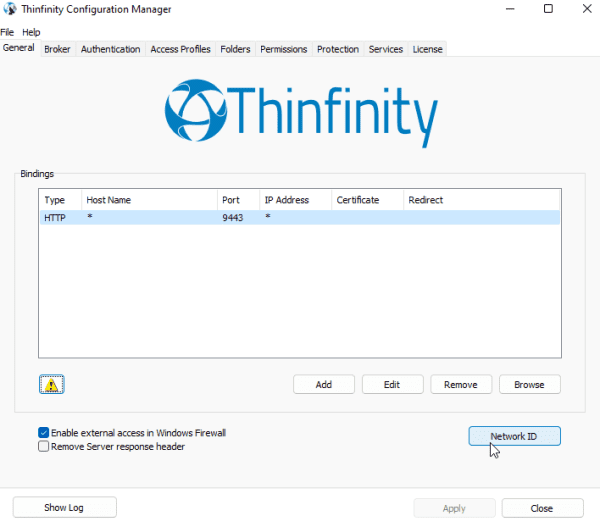Screen dimensions: 600x527
Task: Enable Remove Server response header checkbox
Action: click(44, 446)
